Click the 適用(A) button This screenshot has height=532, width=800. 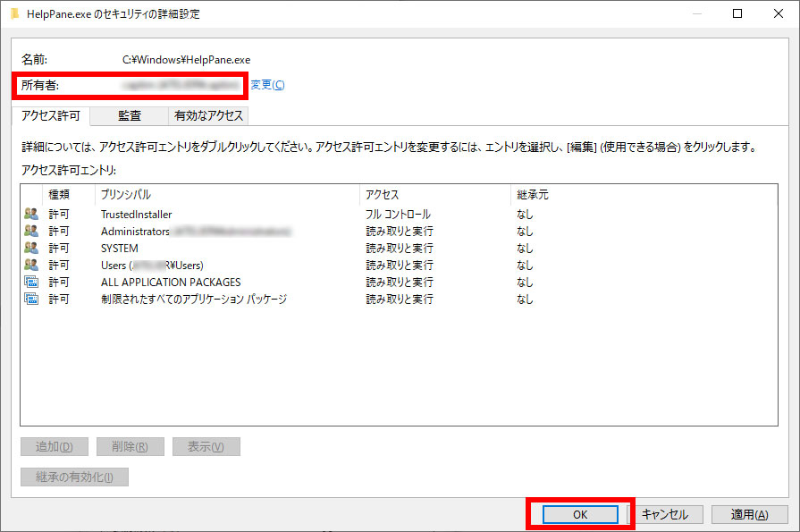click(x=749, y=515)
